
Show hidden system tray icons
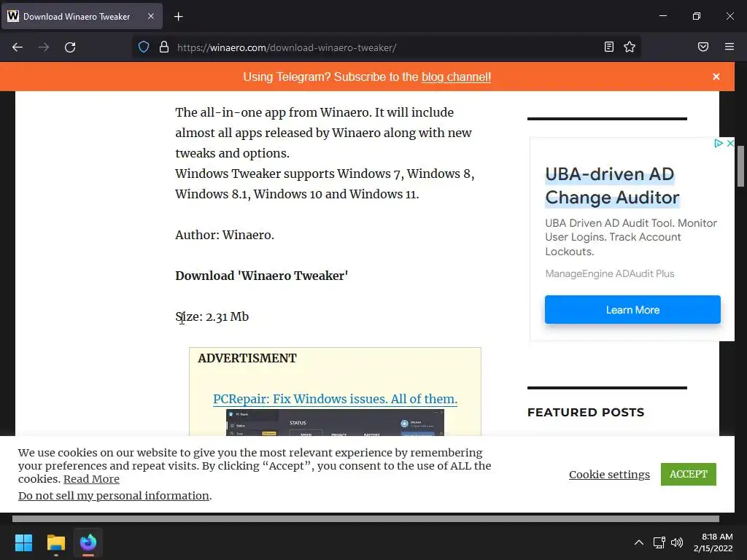tap(639, 542)
